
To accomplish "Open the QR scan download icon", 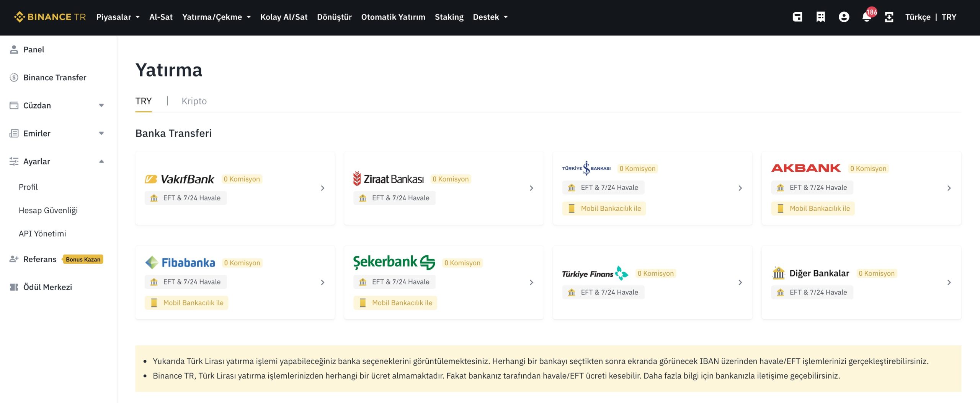I will pos(889,17).
